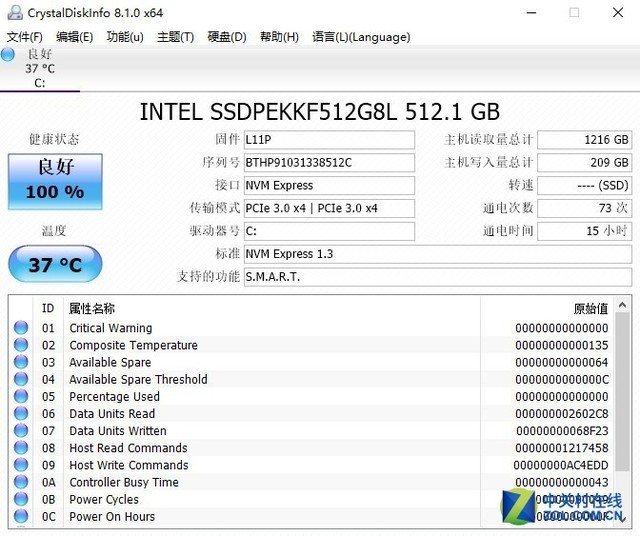The height and width of the screenshot is (536, 640).
Task: Click the status orb for Available Spare Threshold
Action: [21, 379]
